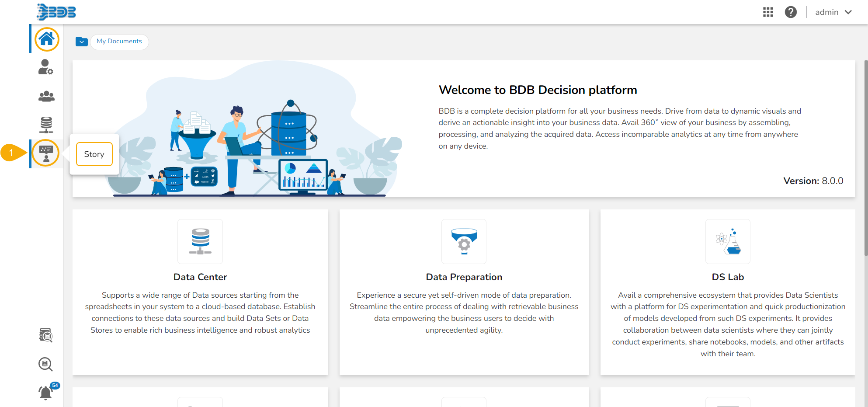The width and height of the screenshot is (868, 407).
Task: Open the apps grid menu
Action: coord(768,12)
